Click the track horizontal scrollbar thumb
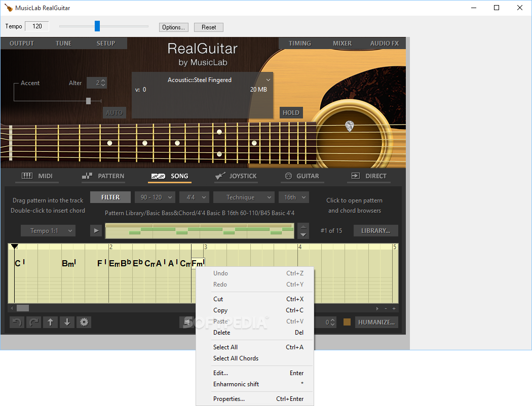Image resolution: width=532 pixels, height=406 pixels. [23, 308]
